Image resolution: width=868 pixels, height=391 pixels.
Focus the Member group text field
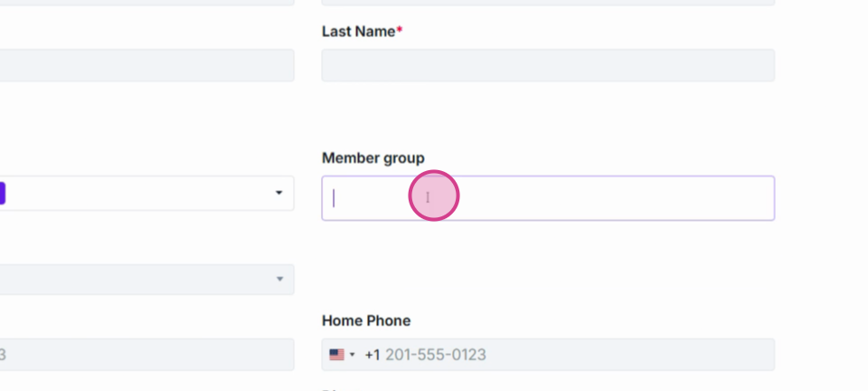pos(548,198)
